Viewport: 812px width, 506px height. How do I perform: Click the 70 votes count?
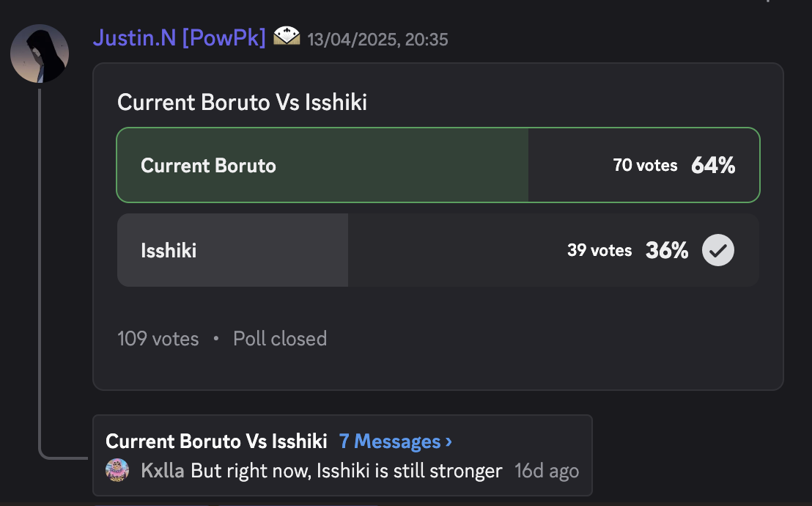click(x=645, y=166)
